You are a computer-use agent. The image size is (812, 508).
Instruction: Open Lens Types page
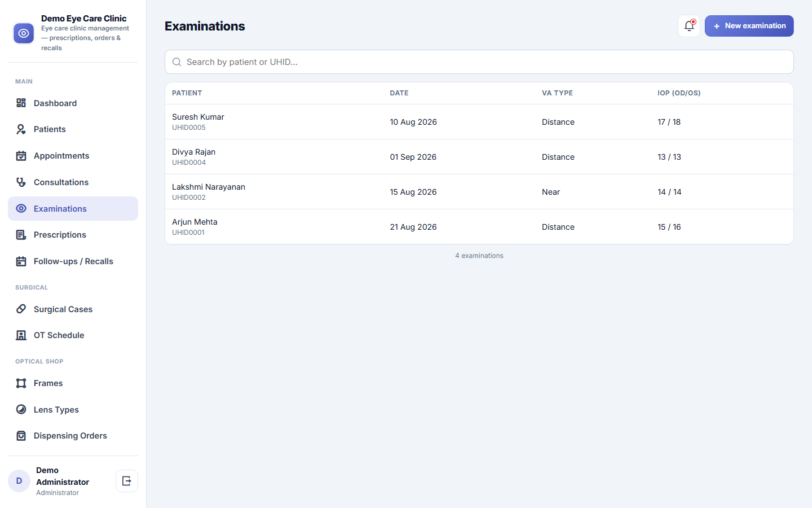pos(73,409)
